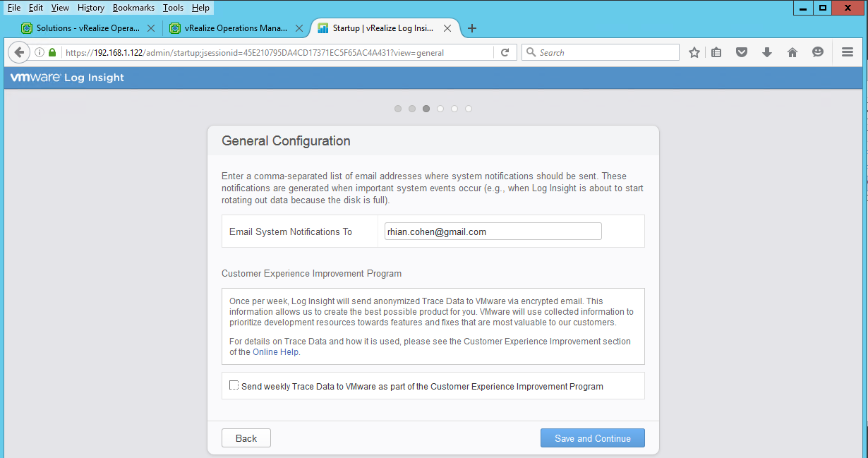Open the Bookmarks menu
The width and height of the screenshot is (868, 458).
coord(134,8)
